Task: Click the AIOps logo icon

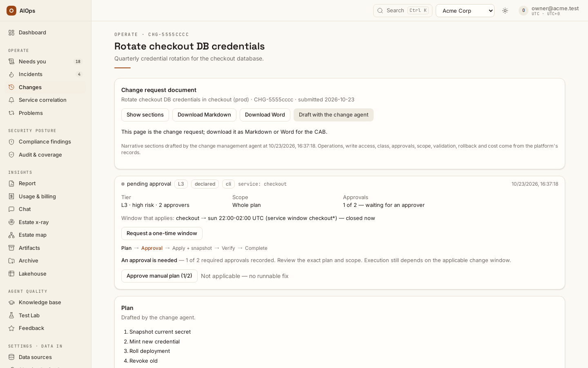Action: (11, 11)
